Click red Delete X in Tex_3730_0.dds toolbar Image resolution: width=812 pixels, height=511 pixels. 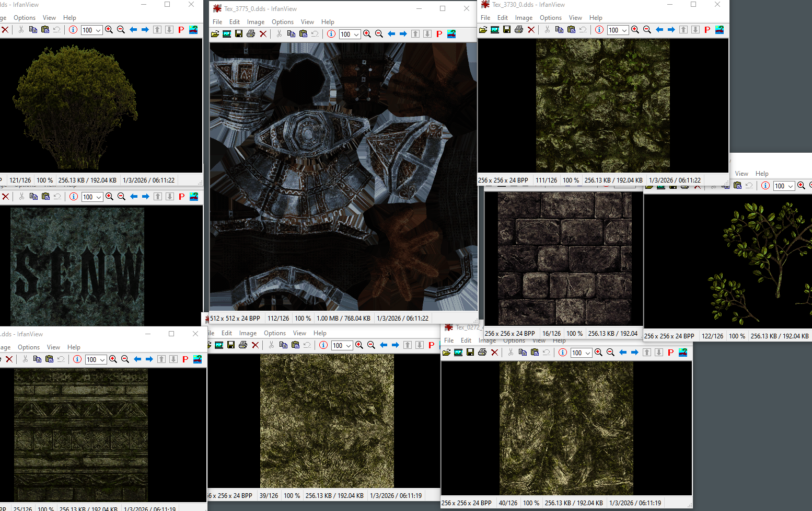point(531,30)
